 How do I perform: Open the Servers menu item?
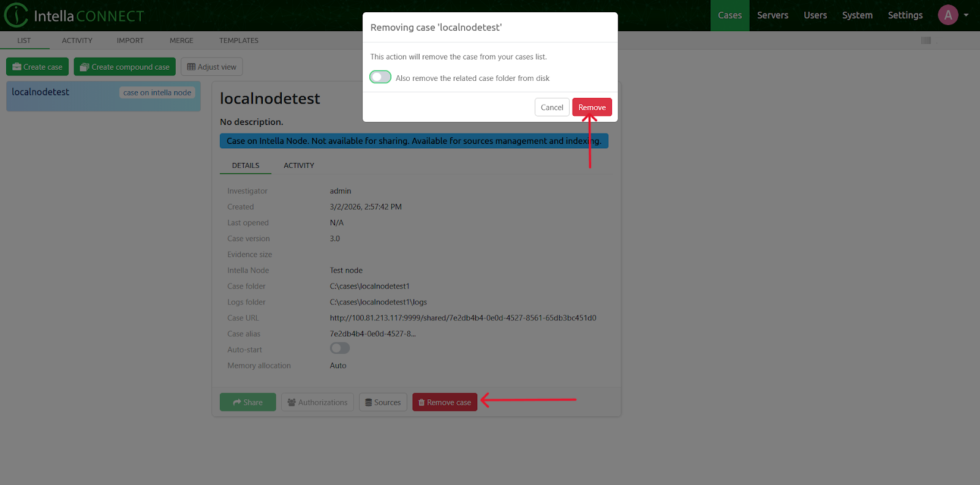click(x=772, y=15)
